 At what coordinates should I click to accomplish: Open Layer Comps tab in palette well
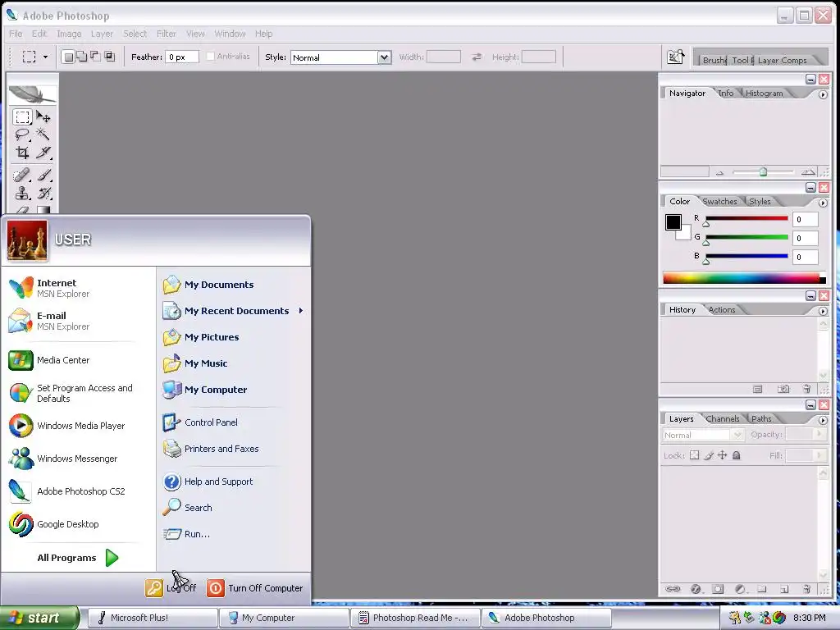(782, 61)
